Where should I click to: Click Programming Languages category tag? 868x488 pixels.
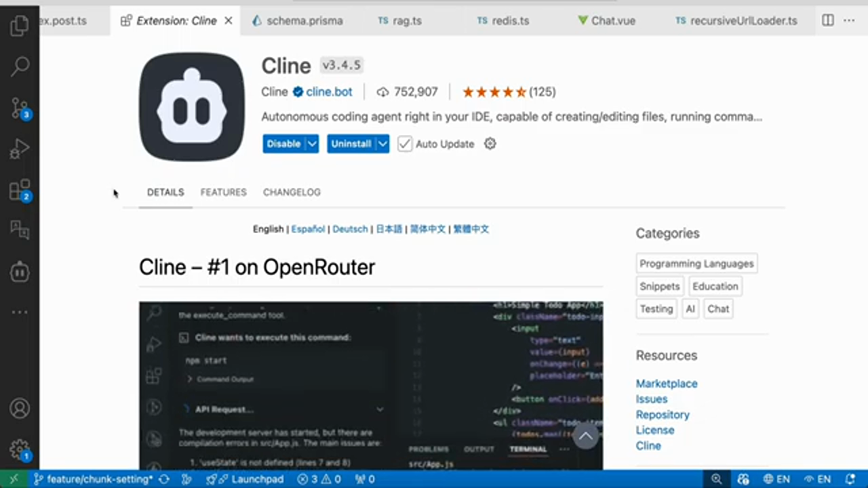(696, 264)
